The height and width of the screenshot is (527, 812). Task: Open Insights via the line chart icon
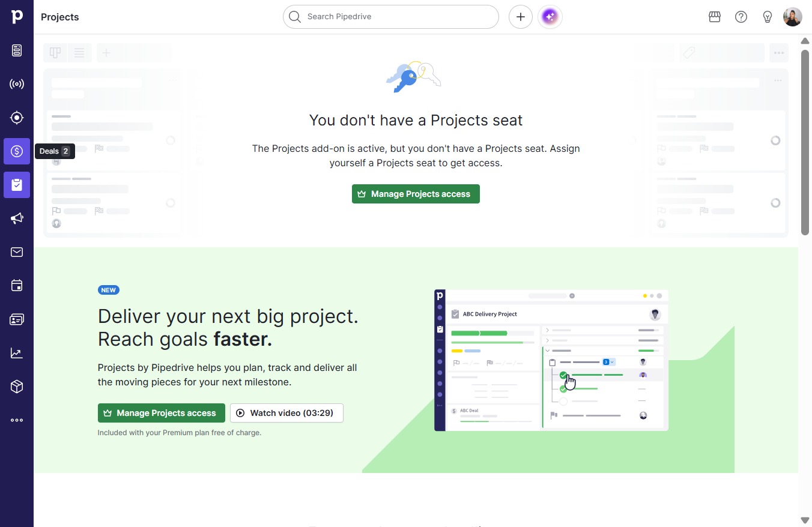click(17, 353)
